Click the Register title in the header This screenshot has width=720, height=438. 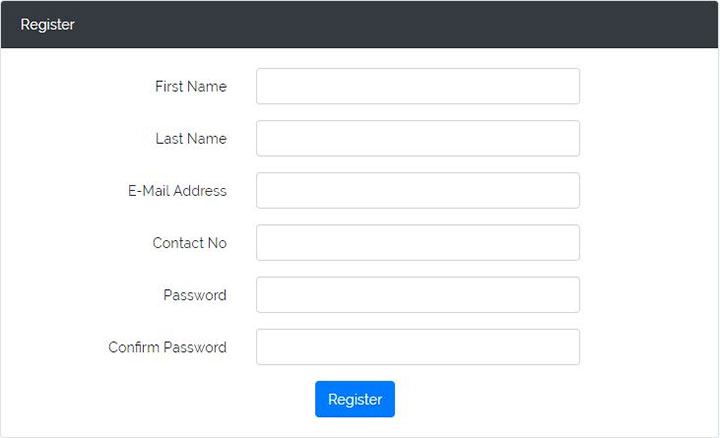click(x=47, y=24)
